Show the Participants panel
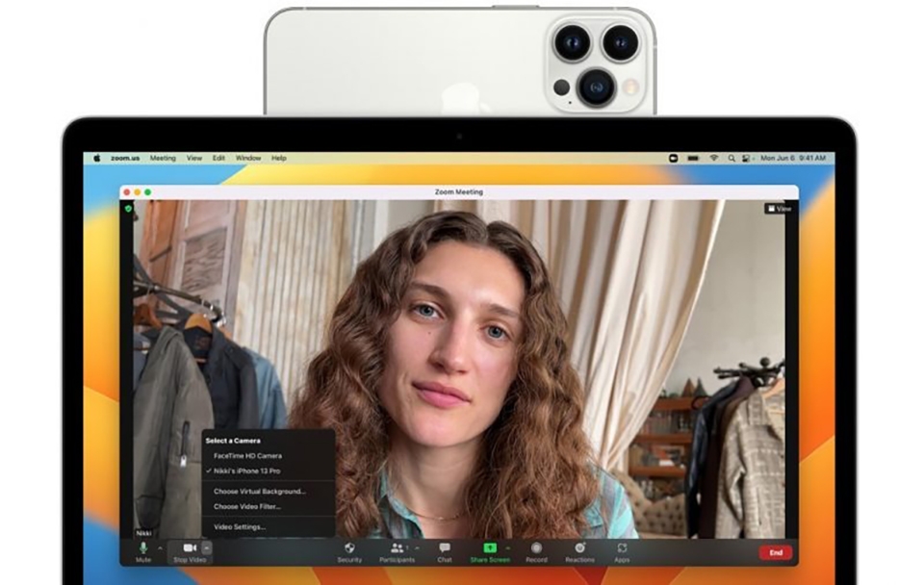The image size is (924, 585). [x=398, y=552]
